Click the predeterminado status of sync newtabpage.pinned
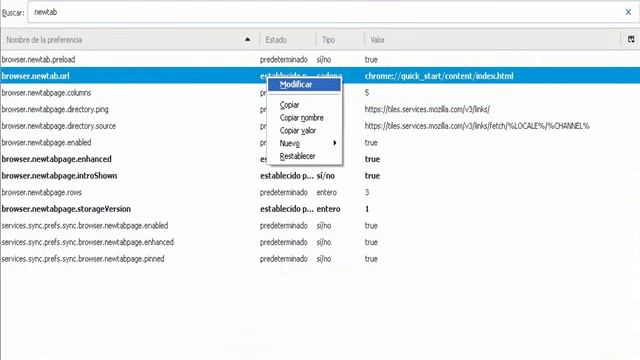This screenshot has height=360, width=640. (x=284, y=259)
